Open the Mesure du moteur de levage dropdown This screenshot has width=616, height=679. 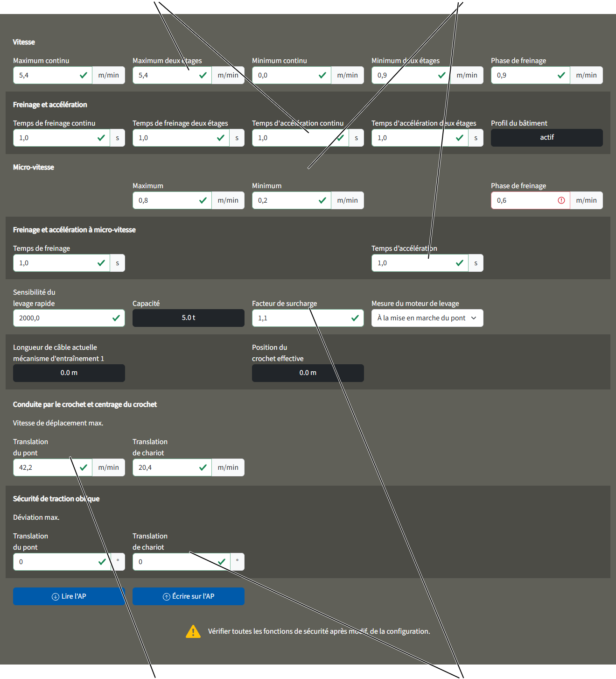[x=427, y=318]
